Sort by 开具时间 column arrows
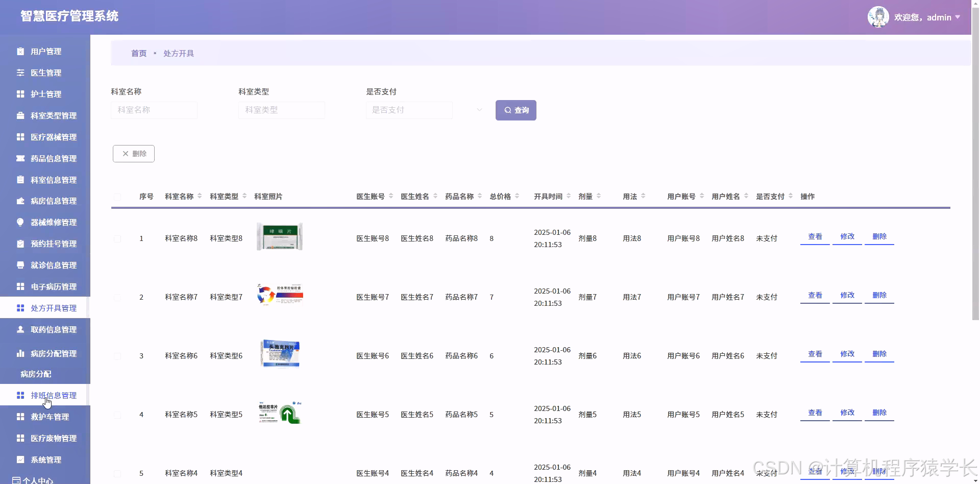Image resolution: width=980 pixels, height=484 pixels. click(569, 196)
